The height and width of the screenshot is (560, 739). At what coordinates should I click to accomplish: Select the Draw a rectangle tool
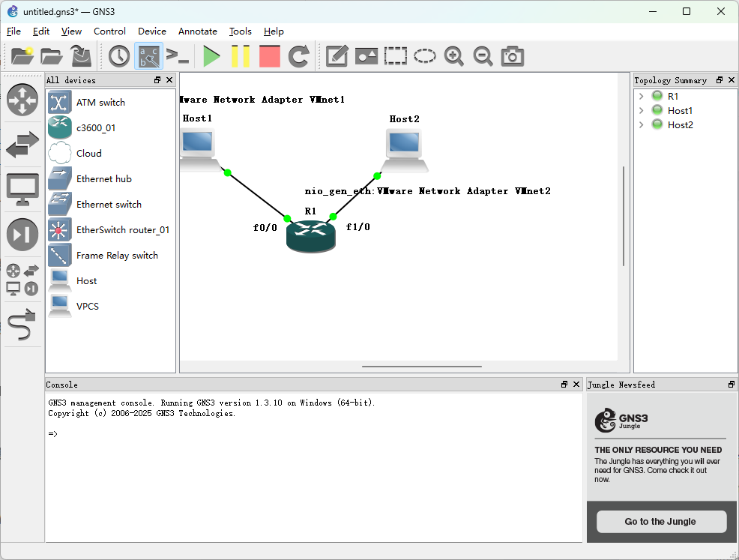click(396, 56)
